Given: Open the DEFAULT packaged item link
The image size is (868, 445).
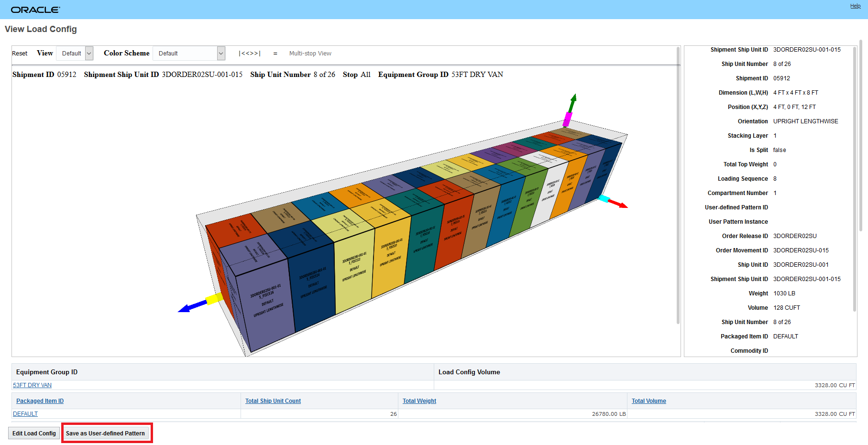Looking at the screenshot, I should pos(25,414).
